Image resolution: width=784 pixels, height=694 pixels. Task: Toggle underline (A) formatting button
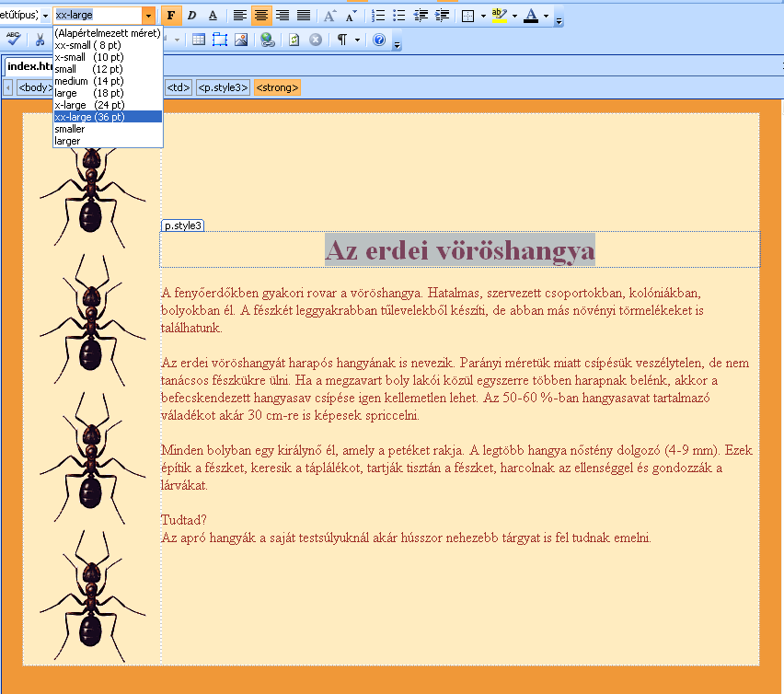tap(213, 16)
